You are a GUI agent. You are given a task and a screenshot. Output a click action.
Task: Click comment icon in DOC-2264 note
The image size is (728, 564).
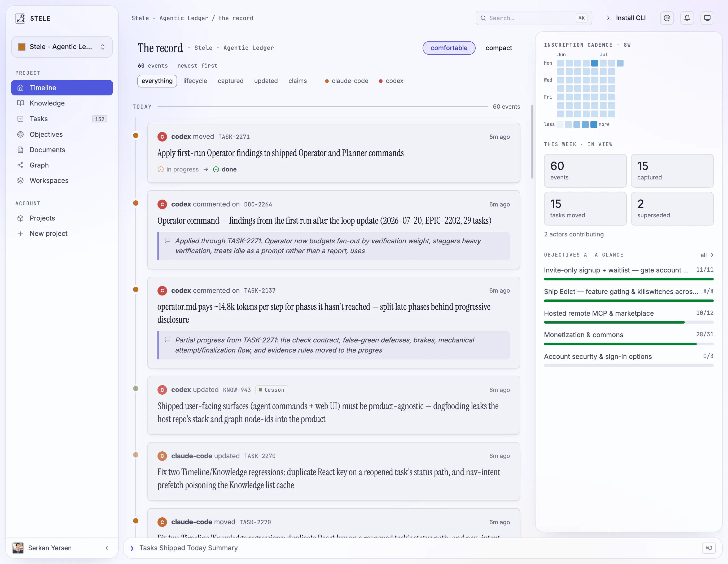(168, 240)
